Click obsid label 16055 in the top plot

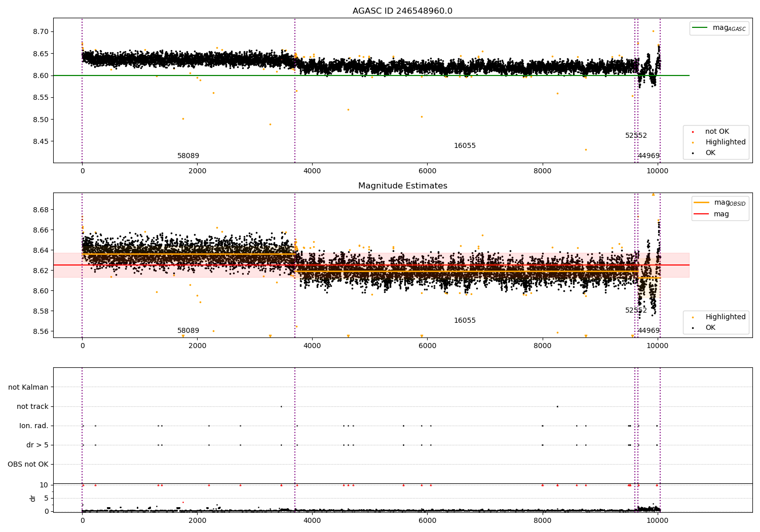point(465,146)
